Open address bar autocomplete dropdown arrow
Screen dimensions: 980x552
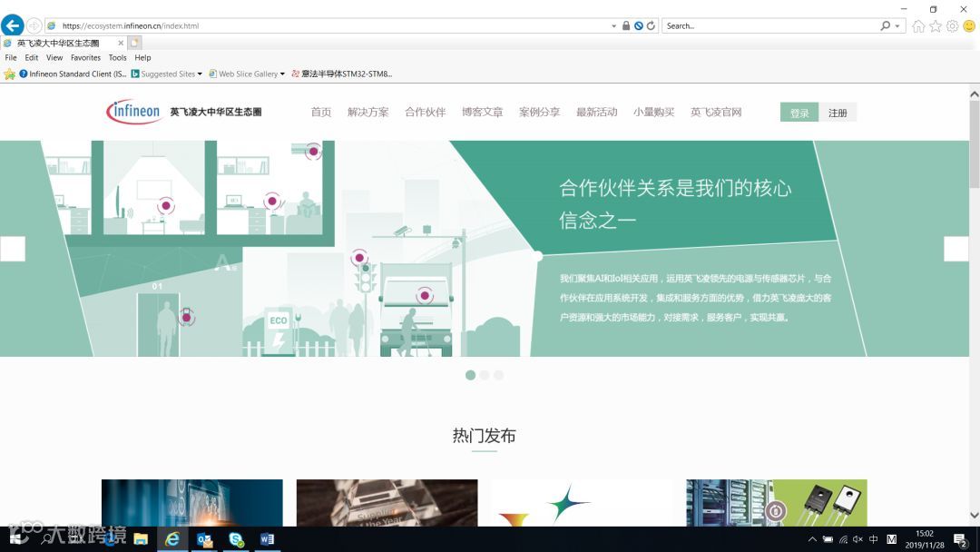(613, 26)
